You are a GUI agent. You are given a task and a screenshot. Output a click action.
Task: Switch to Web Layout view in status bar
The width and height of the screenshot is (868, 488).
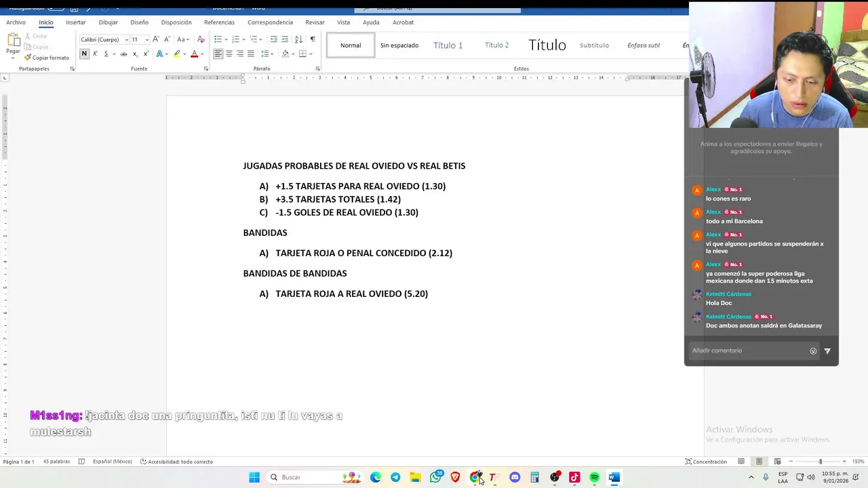point(777,462)
